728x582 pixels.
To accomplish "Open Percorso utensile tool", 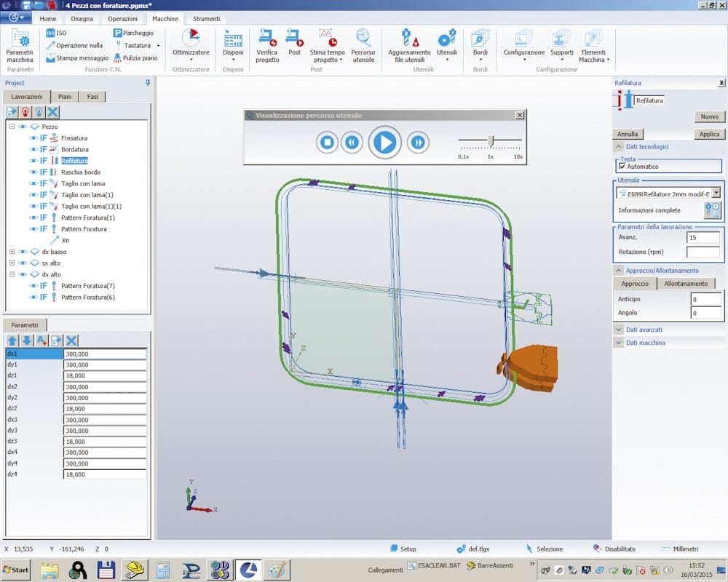I will (x=363, y=37).
